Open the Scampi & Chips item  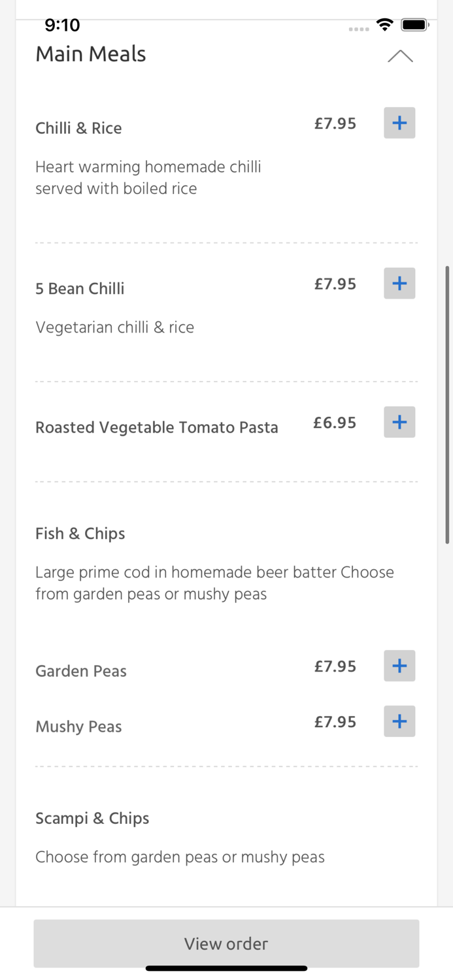92,818
